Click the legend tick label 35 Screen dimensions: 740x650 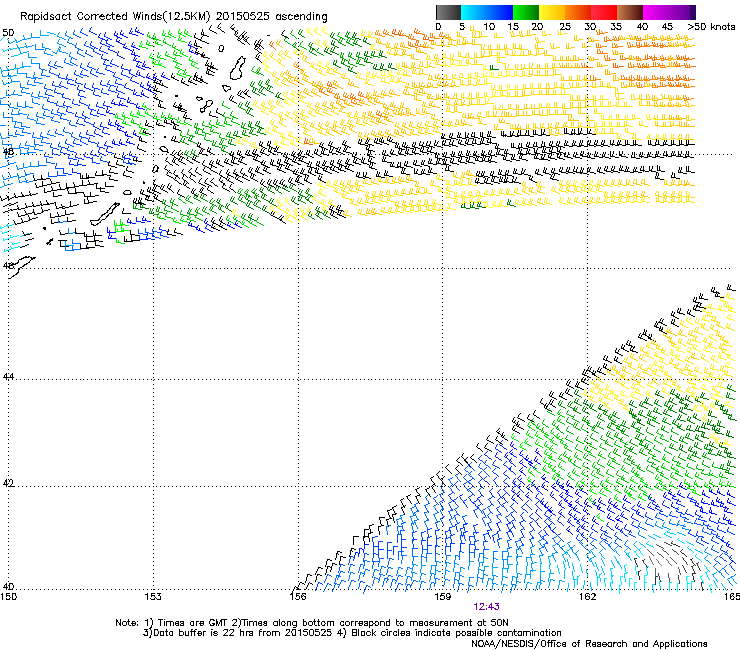point(616,27)
